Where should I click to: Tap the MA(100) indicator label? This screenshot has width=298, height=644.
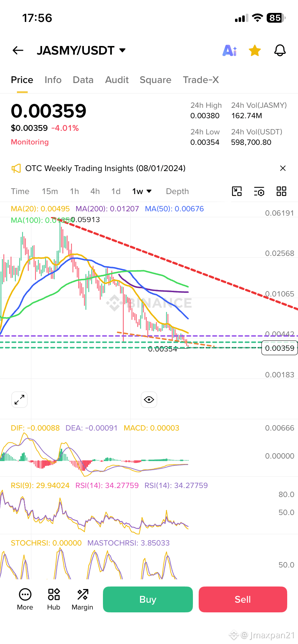click(42, 220)
